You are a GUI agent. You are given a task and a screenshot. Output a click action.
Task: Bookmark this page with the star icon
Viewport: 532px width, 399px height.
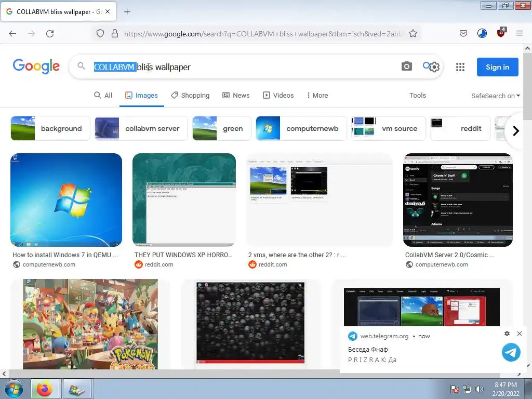point(413,34)
